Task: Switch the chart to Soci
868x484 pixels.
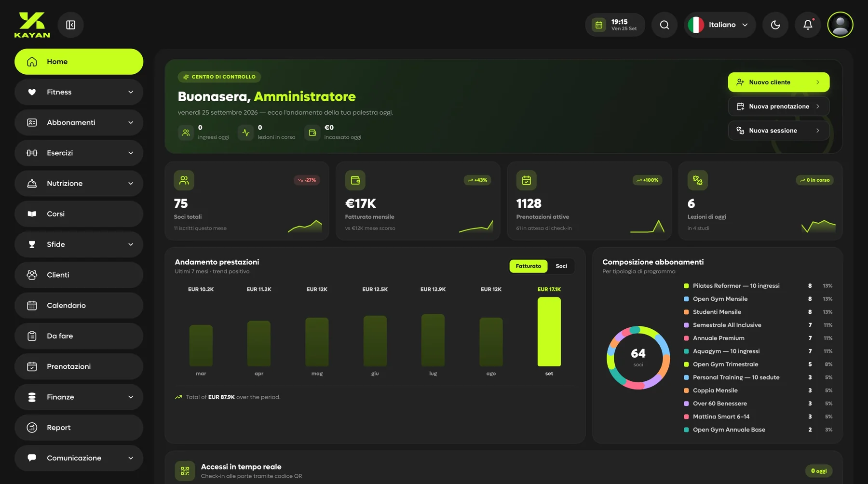Action: tap(561, 266)
